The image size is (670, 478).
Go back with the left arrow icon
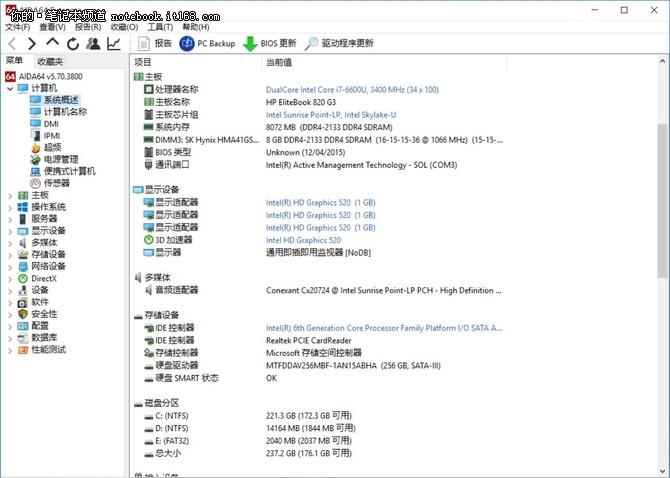12,43
